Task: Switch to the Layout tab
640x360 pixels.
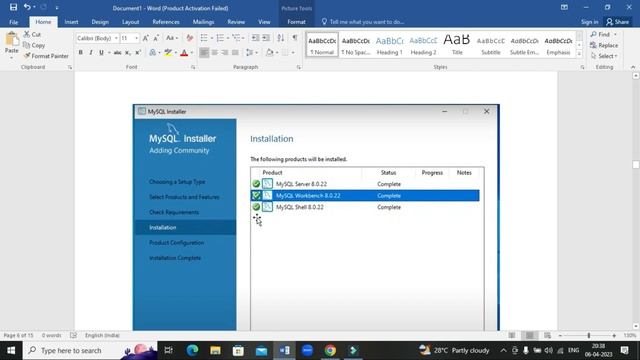Action: (131, 22)
